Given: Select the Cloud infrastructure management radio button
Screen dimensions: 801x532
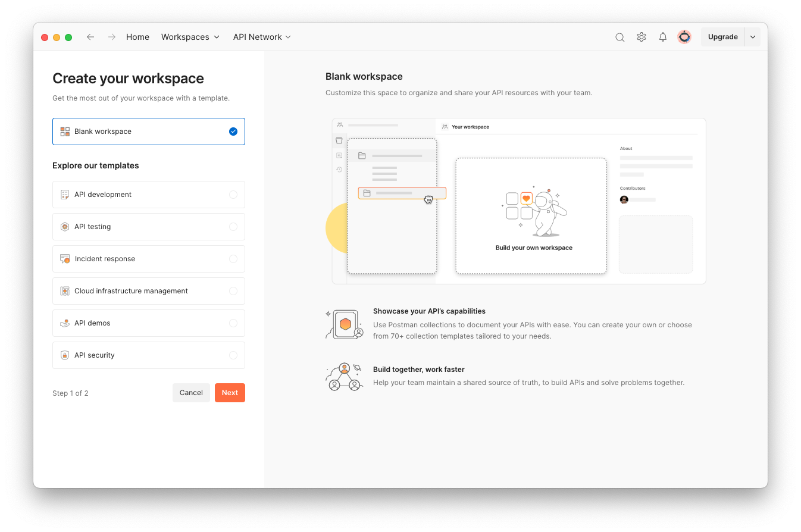Looking at the screenshot, I should point(233,291).
